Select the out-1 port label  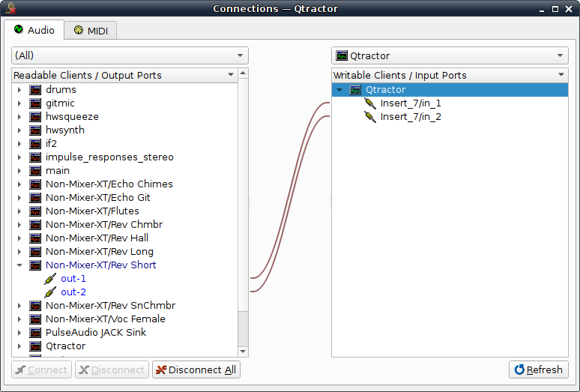click(x=73, y=279)
